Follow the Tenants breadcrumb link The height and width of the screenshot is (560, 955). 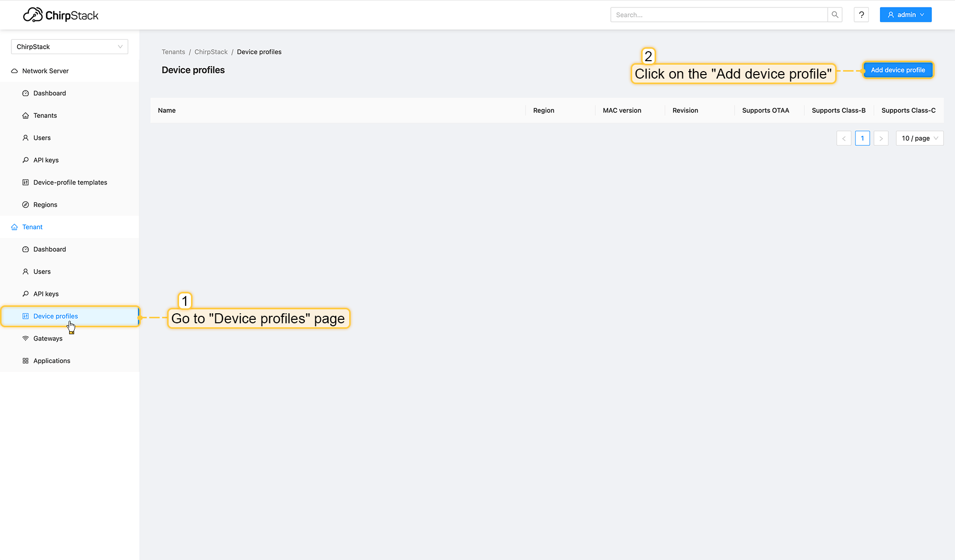(173, 52)
